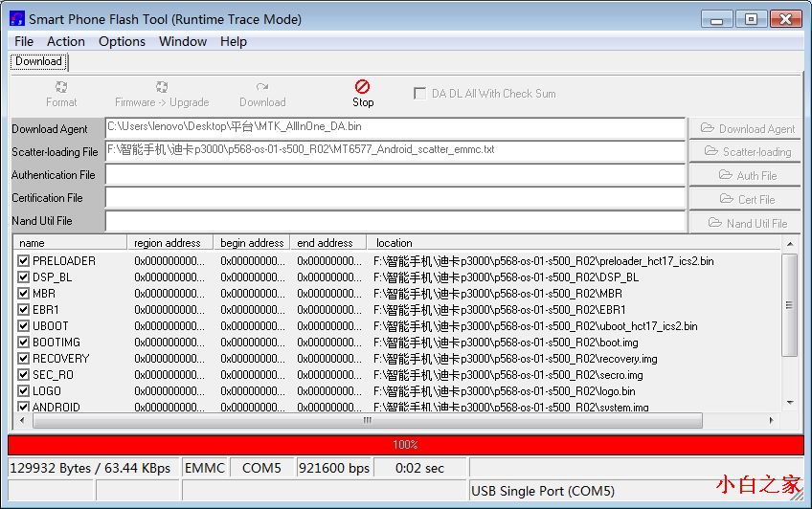Click the list scroll up arrow
812x509 pixels.
790,244
